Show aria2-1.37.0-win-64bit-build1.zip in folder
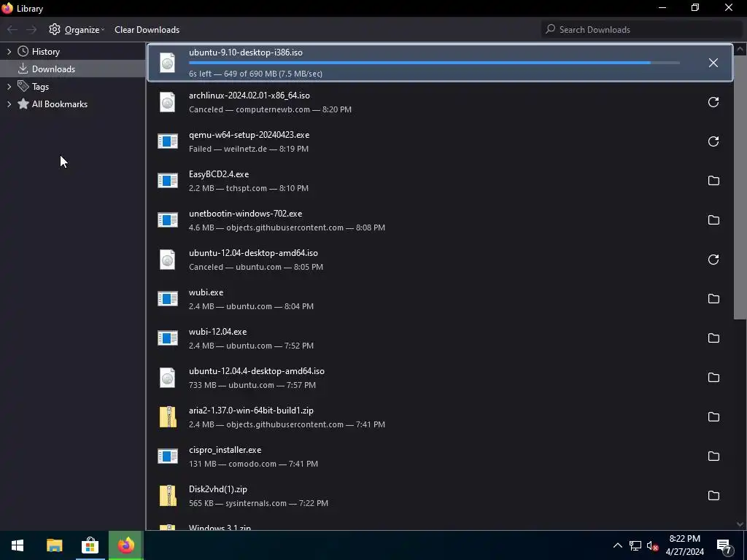This screenshot has height=560, width=747. click(x=713, y=417)
